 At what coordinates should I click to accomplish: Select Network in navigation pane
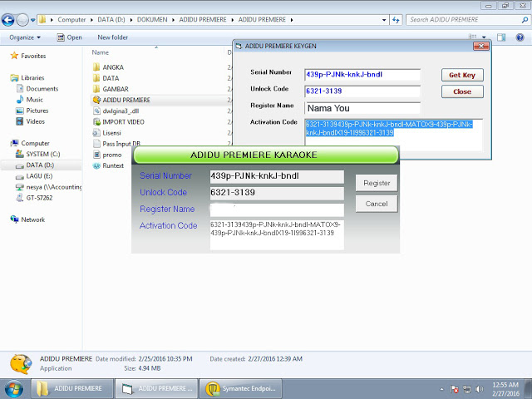click(x=27, y=219)
